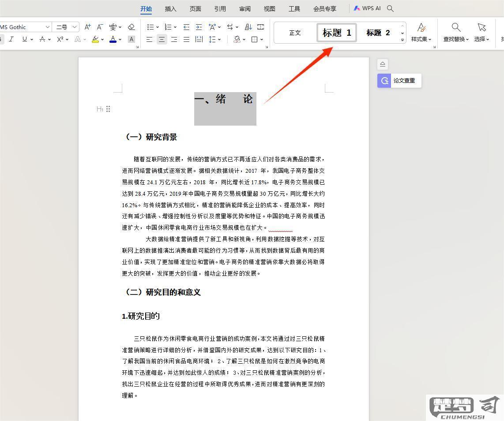Click the Chinese layout (A with arrows) icon
This screenshot has width=504, height=421.
point(212,27)
